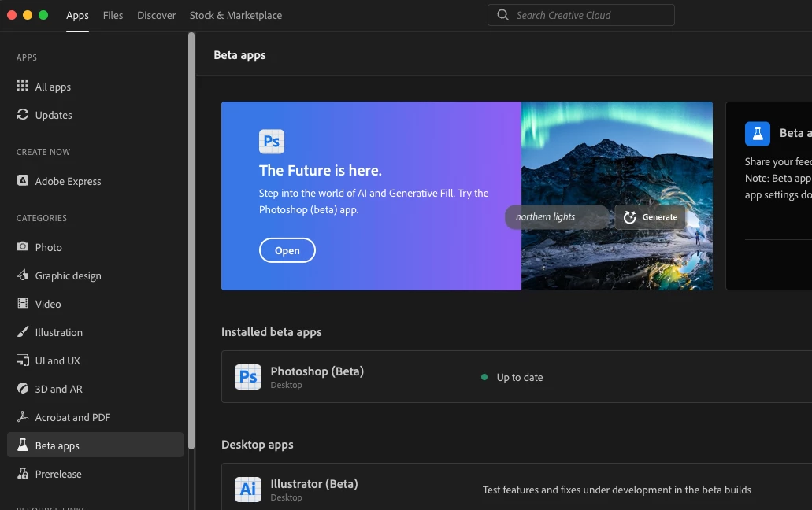
Task: Click the Adobe Express icon in sidebar
Action: point(22,180)
